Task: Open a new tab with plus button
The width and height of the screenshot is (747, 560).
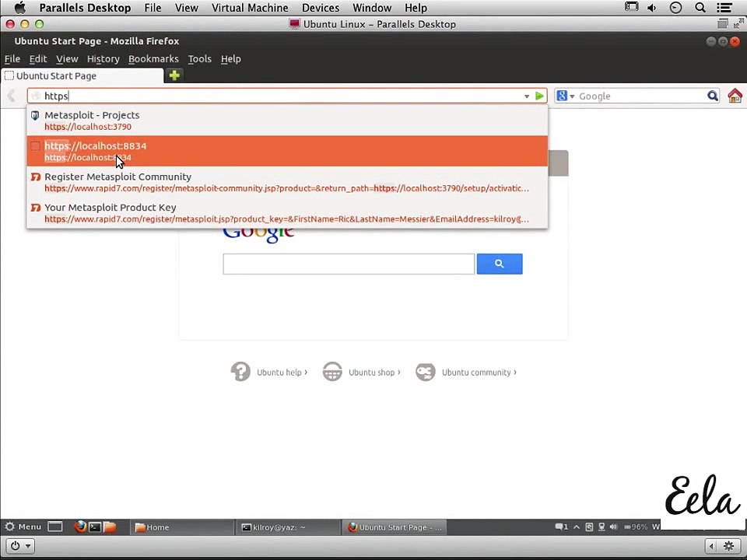Action: coord(174,75)
